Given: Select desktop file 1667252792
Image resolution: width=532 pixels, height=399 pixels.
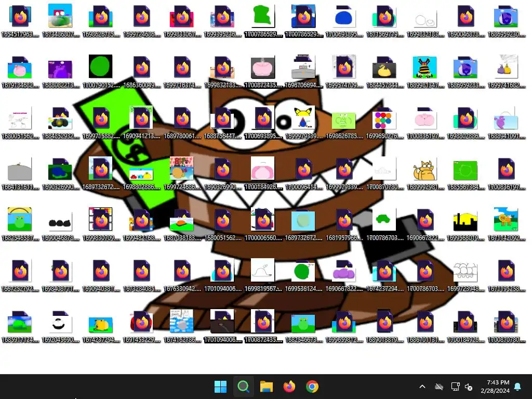Looking at the screenshot, I should (x=20, y=275).
